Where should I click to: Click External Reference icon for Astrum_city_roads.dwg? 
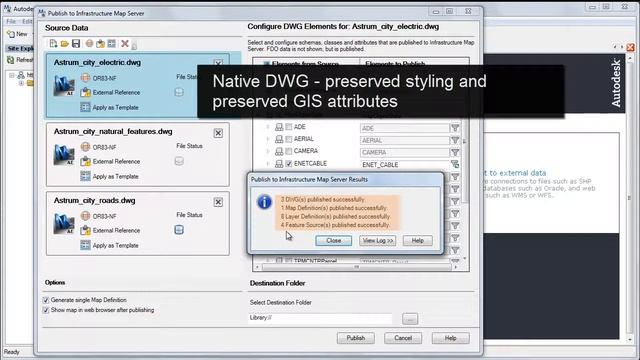(85, 230)
